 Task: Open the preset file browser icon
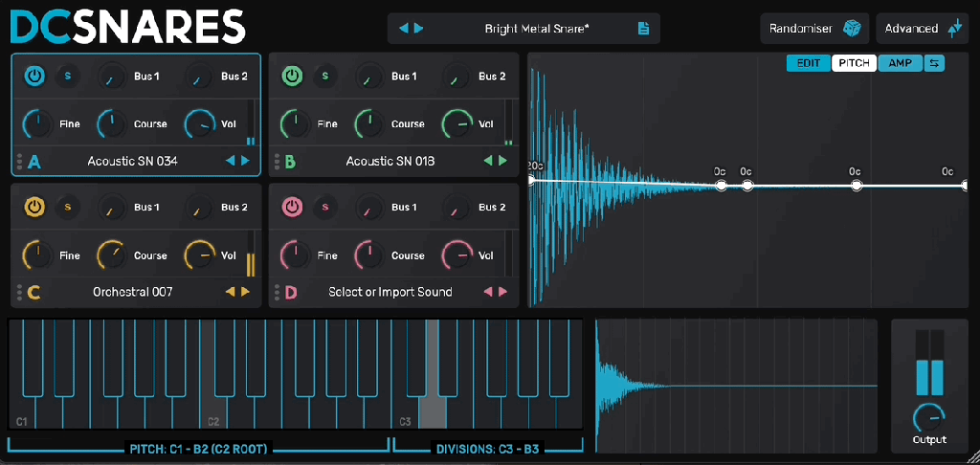(644, 29)
